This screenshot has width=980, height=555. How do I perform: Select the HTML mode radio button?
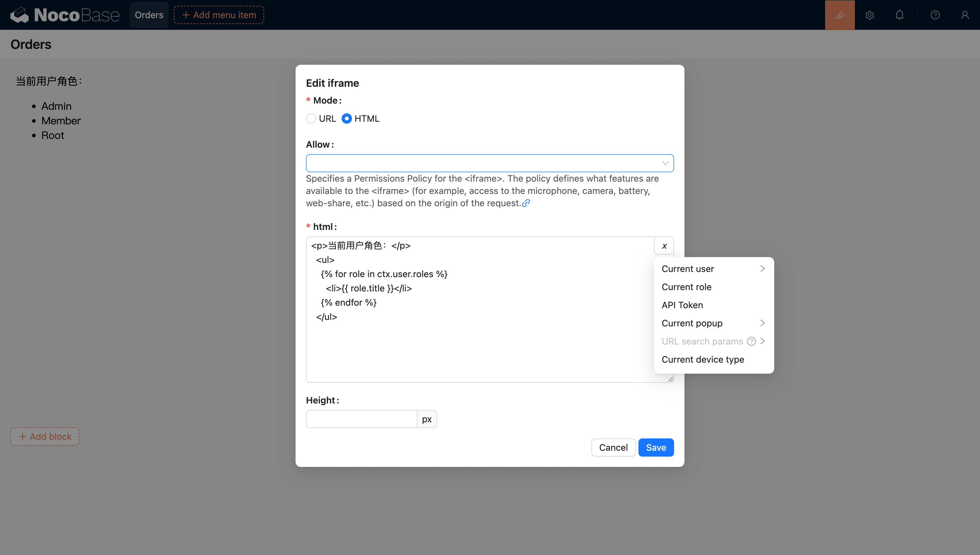pyautogui.click(x=346, y=119)
